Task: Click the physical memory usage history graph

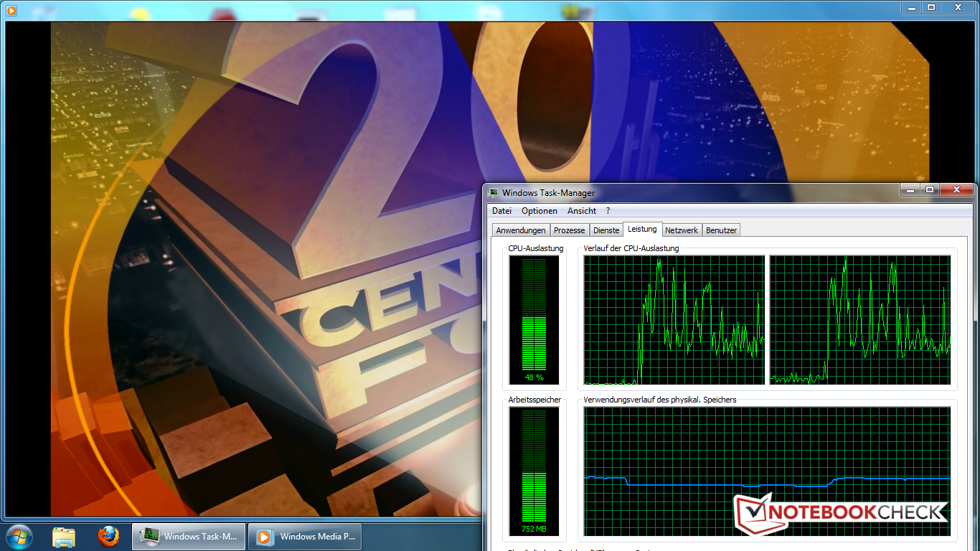Action: [x=767, y=471]
